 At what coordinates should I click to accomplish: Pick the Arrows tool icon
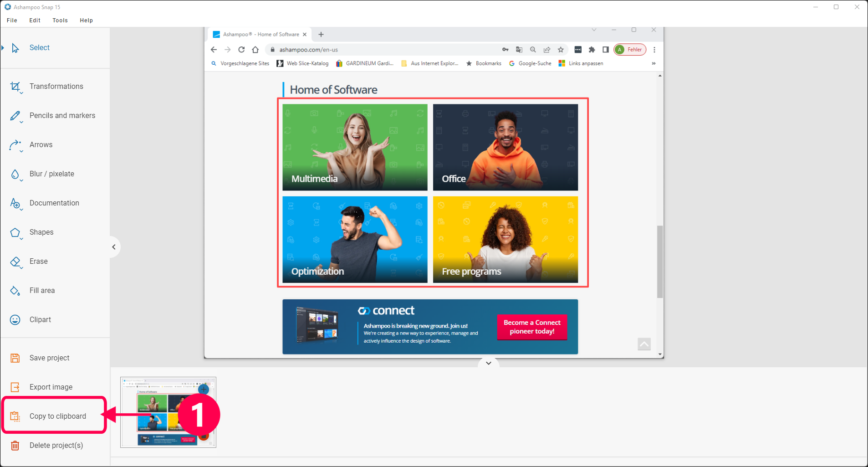(x=15, y=145)
